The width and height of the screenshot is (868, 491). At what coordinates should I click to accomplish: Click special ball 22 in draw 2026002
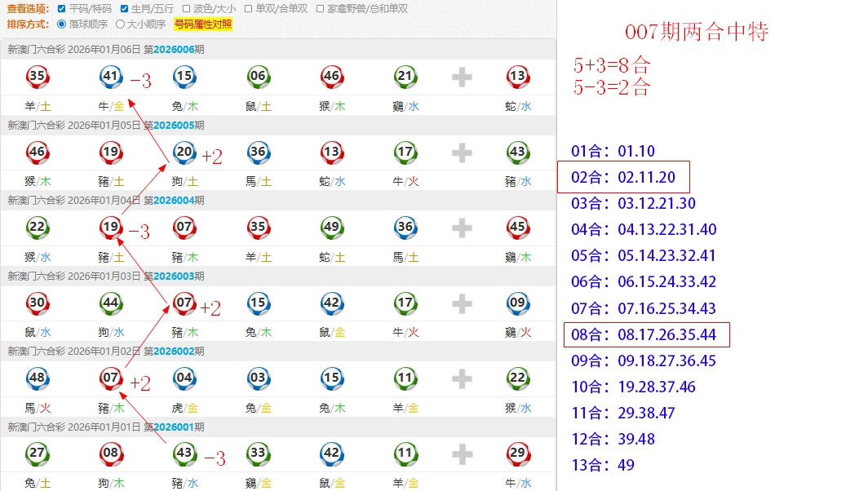(x=517, y=378)
